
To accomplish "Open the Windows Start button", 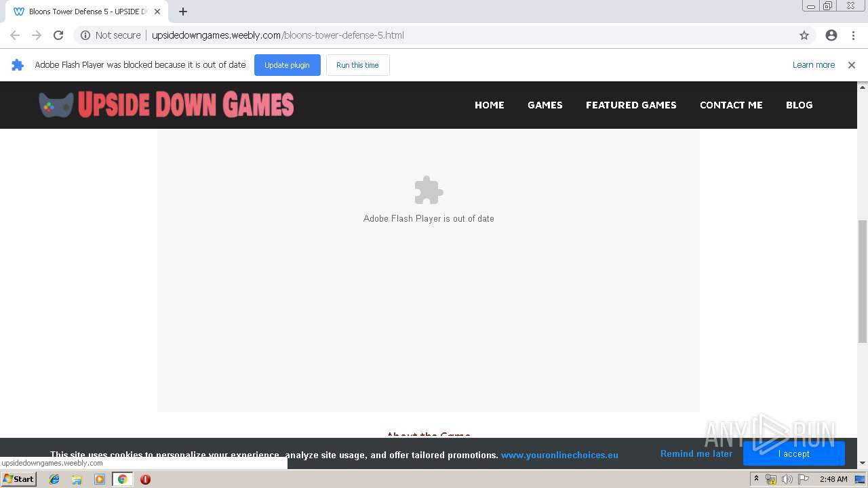I will pyautogui.click(x=18, y=479).
